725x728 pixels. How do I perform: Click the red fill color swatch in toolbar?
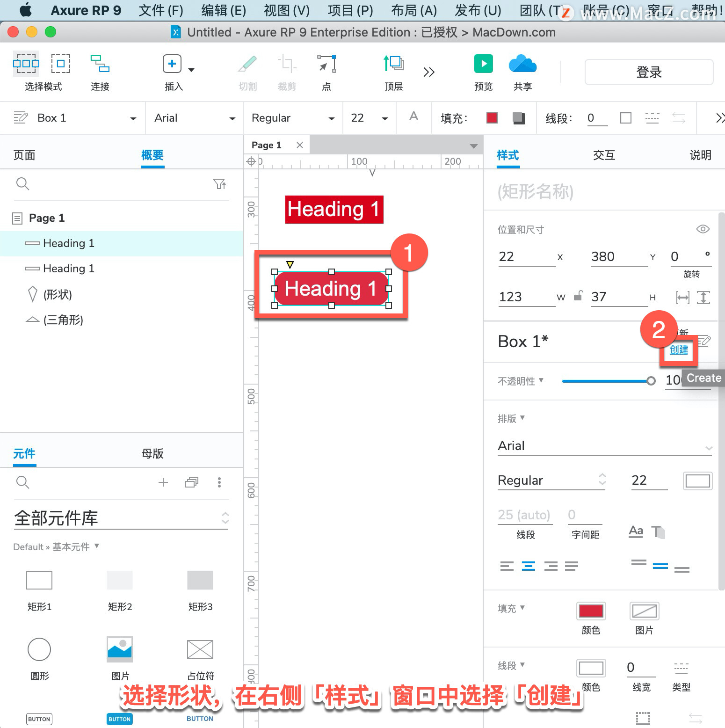pos(492,118)
